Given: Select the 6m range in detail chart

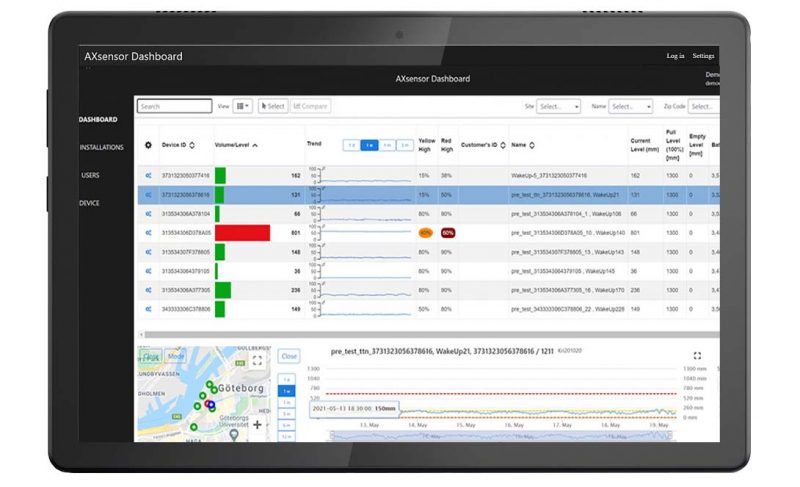Looking at the screenshot, I should pyautogui.click(x=286, y=425).
